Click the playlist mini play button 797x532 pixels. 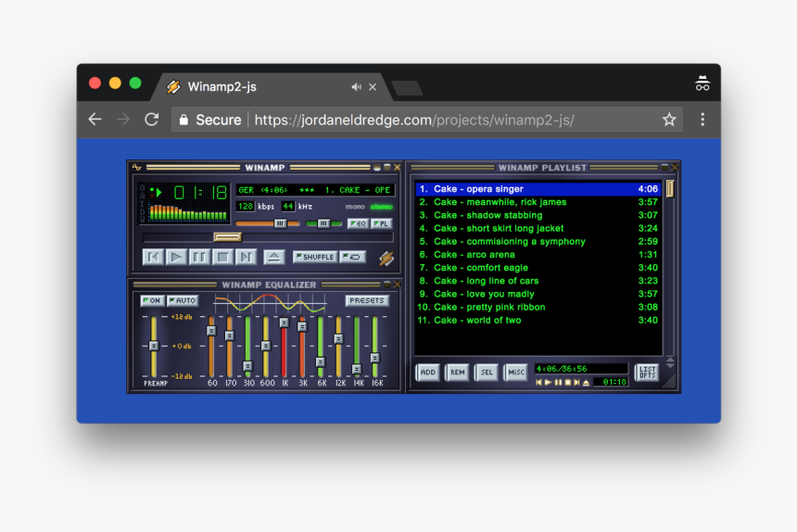(548, 383)
